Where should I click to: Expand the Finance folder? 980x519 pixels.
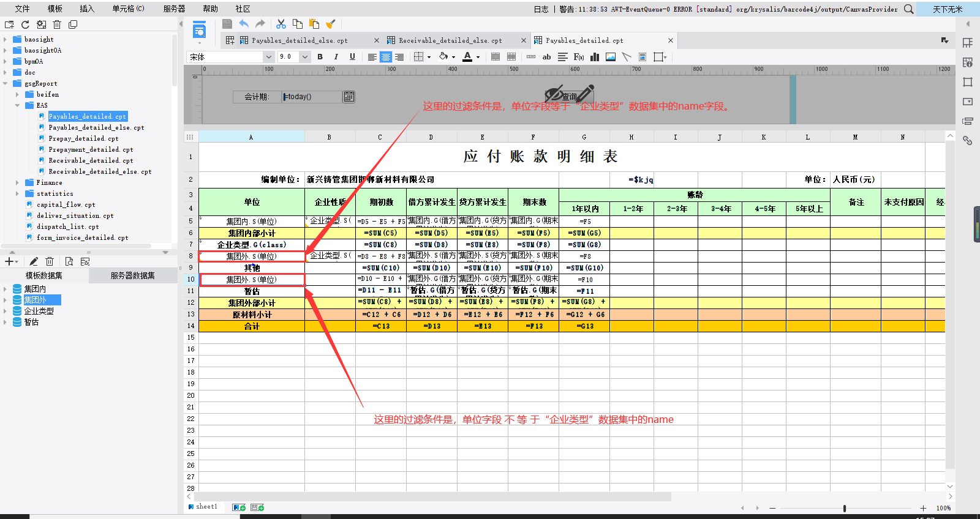(x=17, y=182)
